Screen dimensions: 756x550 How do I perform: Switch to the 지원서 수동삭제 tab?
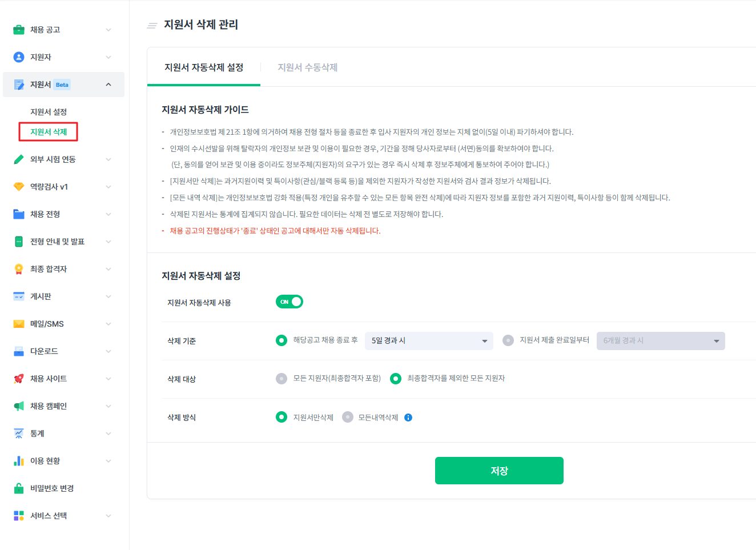click(307, 67)
